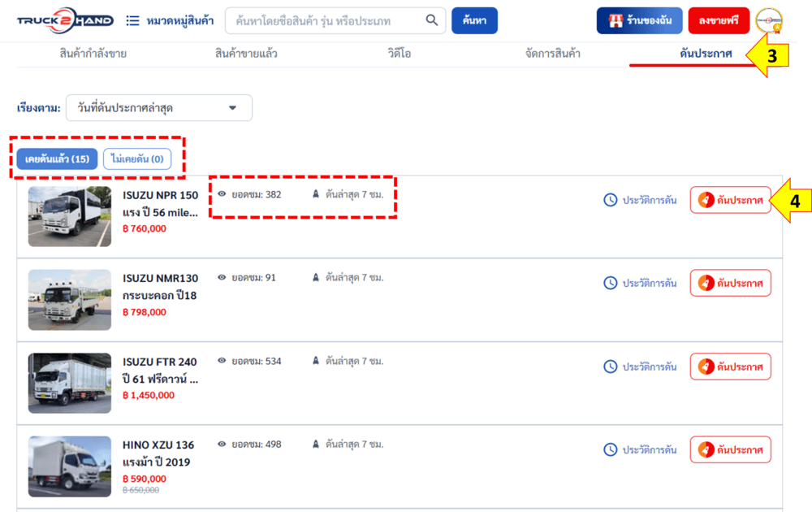Click price ฿ 1,450,000
The height and width of the screenshot is (512, 812).
click(149, 395)
